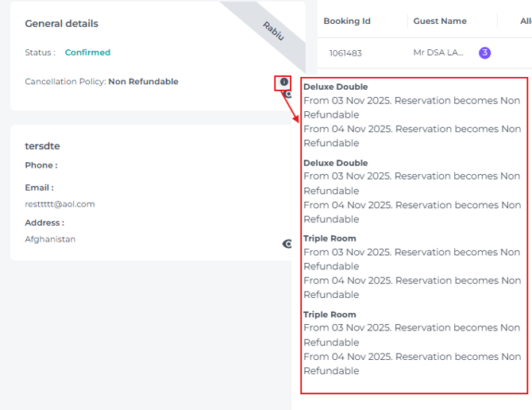Screen dimensions: 532x410
Task: Click the cancellation policy info icon
Action: click(284, 82)
